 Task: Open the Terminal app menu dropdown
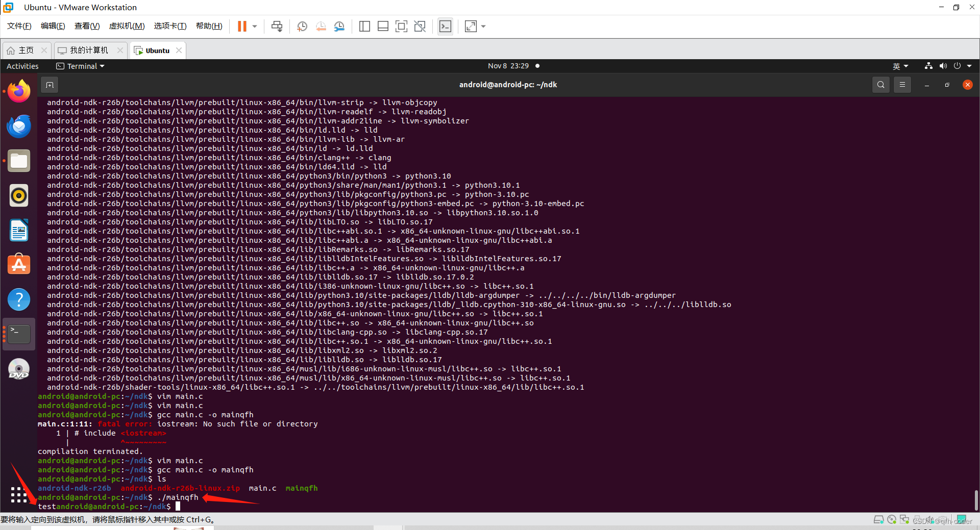(x=80, y=66)
